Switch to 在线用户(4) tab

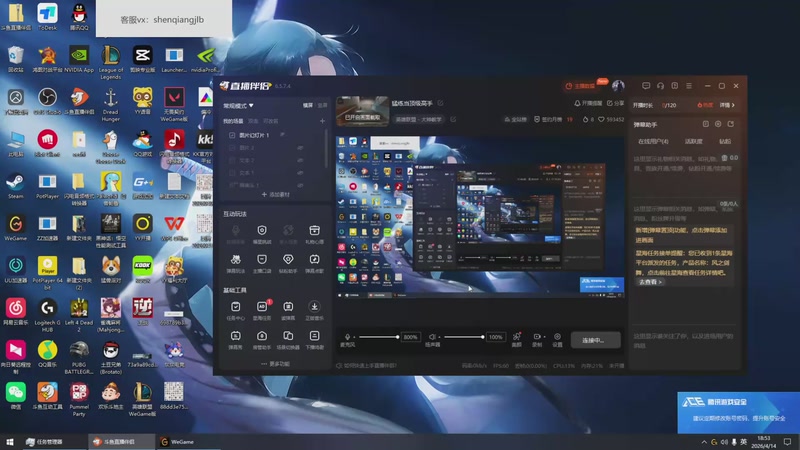click(x=653, y=141)
